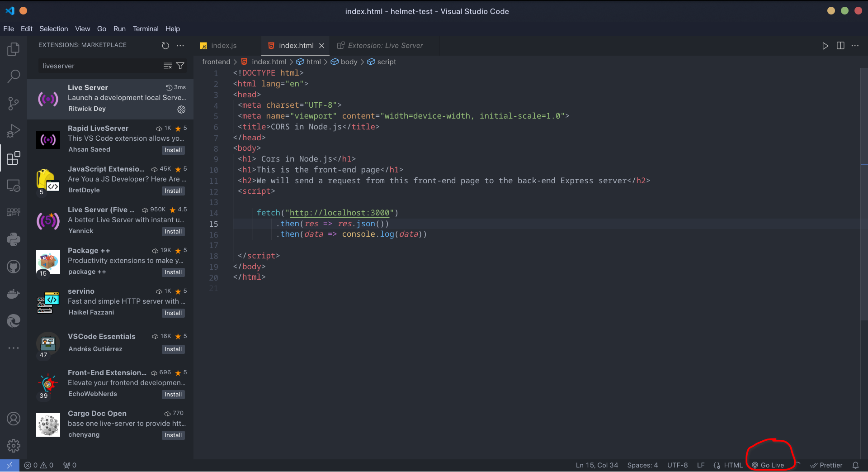Open the Source Control view
Screen dimensions: 868x472
[14, 104]
